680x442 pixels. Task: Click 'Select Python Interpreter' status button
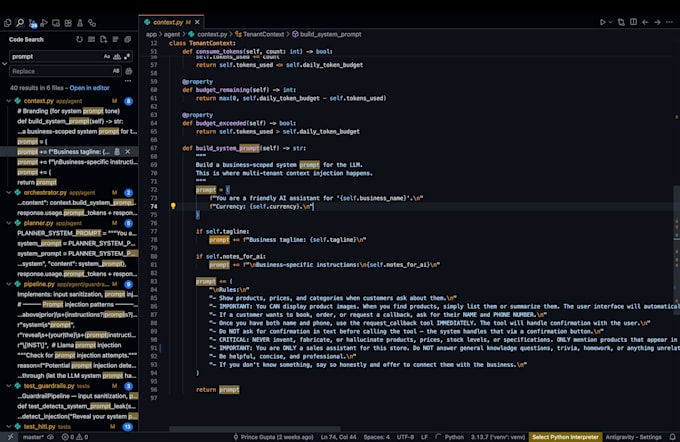(565, 437)
